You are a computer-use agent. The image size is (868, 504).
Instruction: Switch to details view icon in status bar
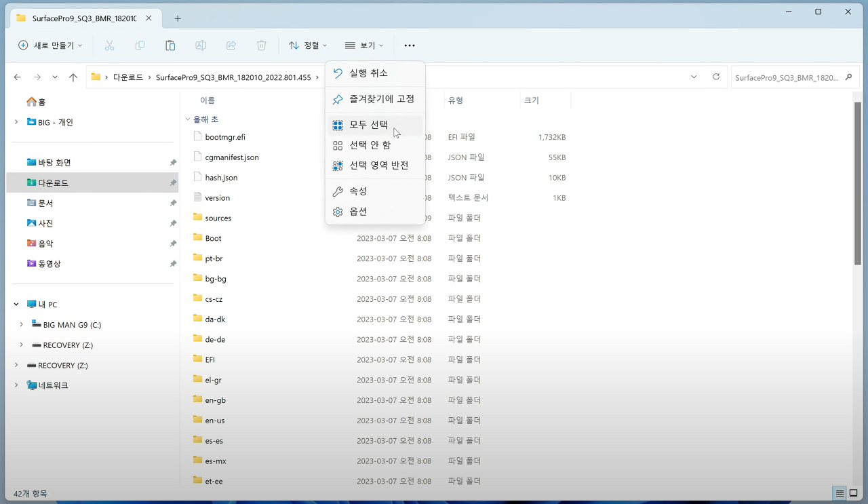coord(840,493)
